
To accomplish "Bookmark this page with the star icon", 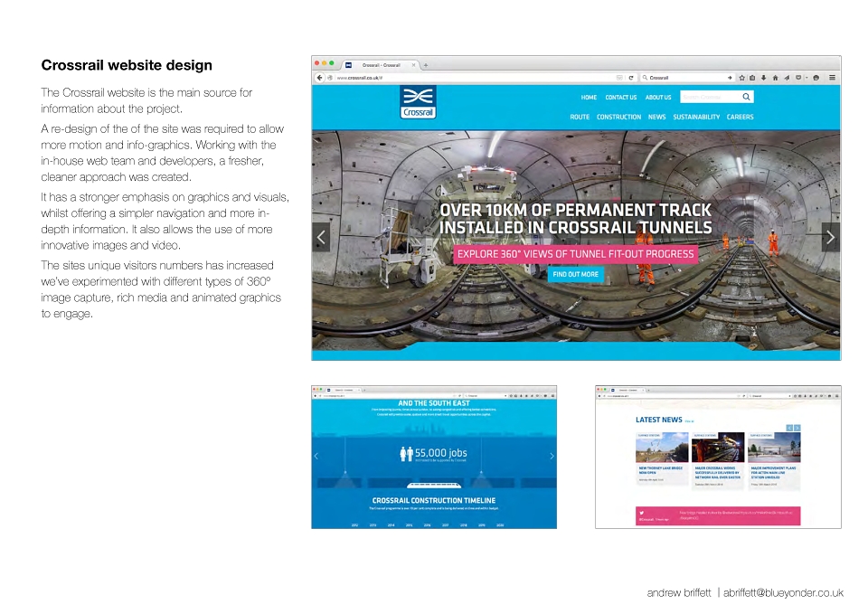I will click(741, 78).
